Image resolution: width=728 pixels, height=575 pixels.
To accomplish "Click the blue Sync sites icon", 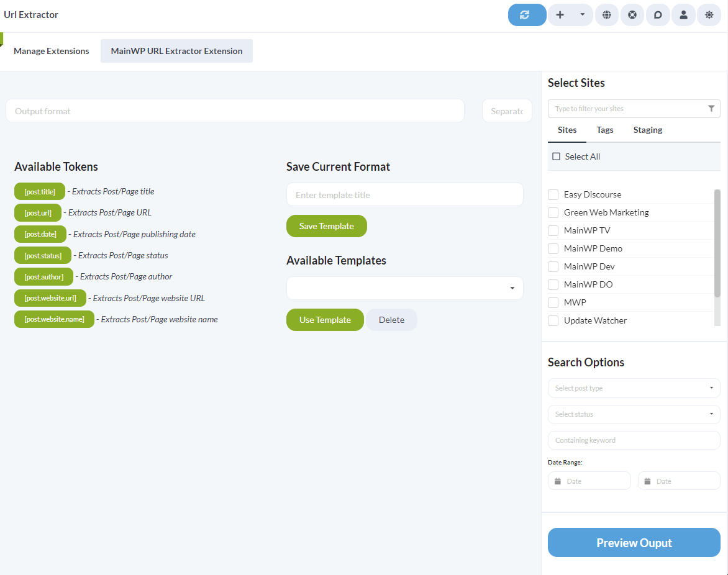I will click(x=527, y=14).
